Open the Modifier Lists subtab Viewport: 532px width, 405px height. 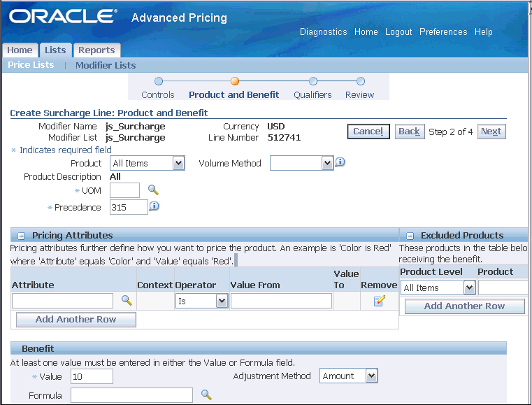pyautogui.click(x=106, y=65)
